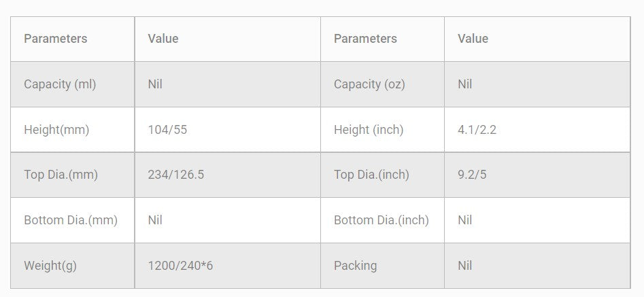Click the first Parameters header cell
644x297 pixels.
coord(56,39)
